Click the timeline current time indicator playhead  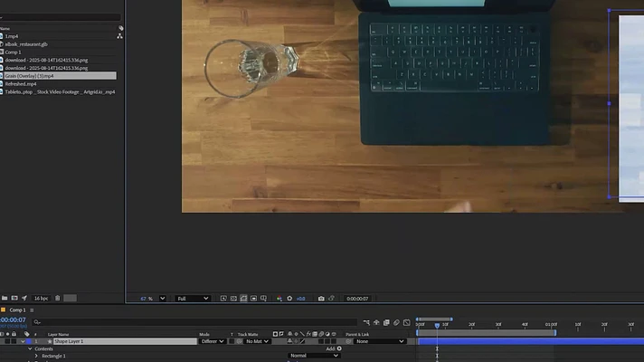[437, 326]
